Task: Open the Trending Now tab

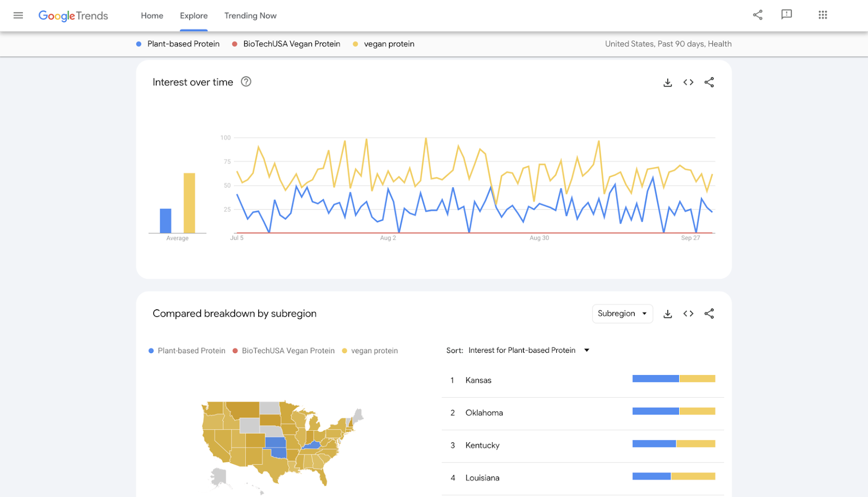Action: coord(251,16)
